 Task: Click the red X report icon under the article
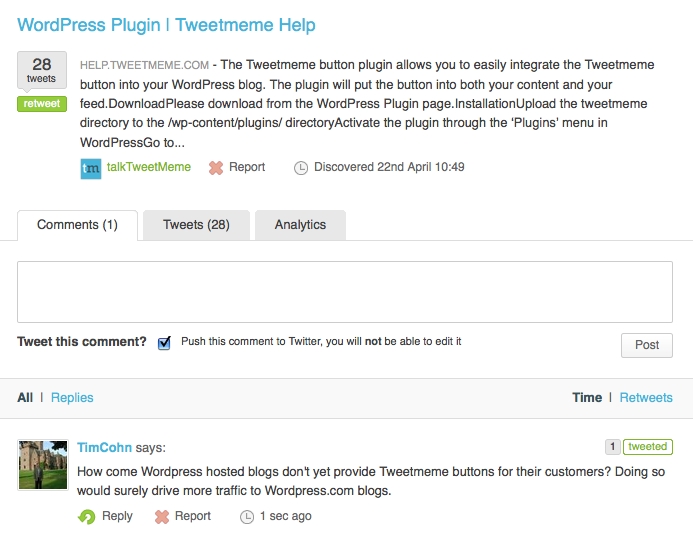click(216, 168)
